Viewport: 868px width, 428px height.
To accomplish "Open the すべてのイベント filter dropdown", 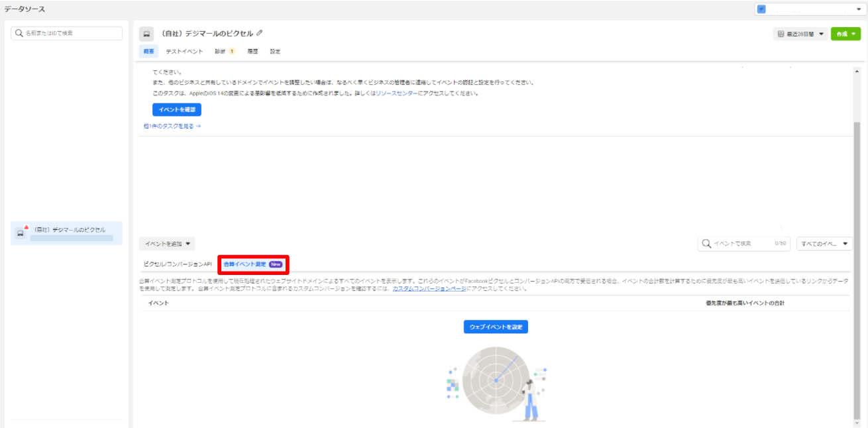I will (x=824, y=244).
